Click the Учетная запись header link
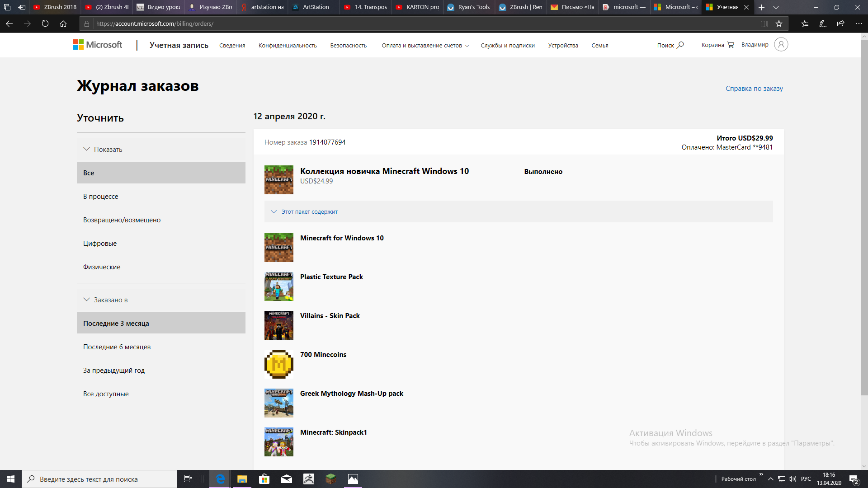Image resolution: width=868 pixels, height=488 pixels. point(179,45)
